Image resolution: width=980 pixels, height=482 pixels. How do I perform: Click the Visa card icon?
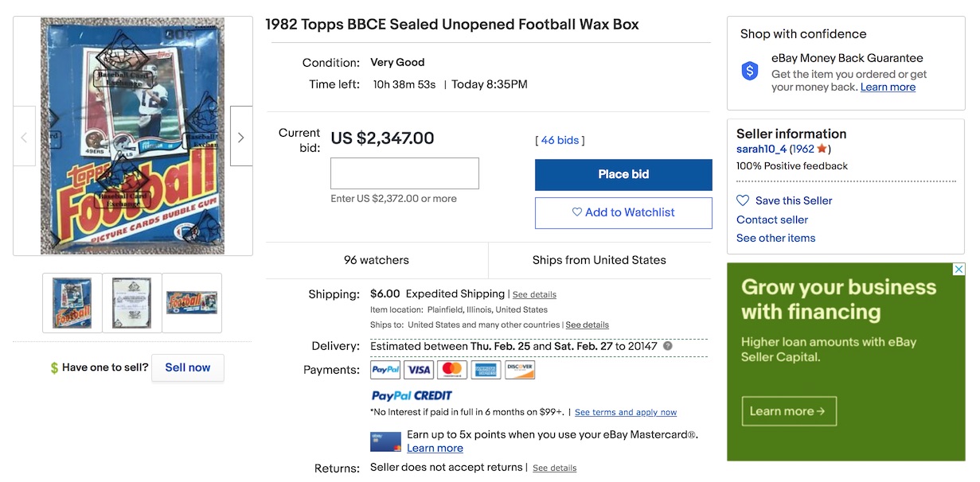419,370
